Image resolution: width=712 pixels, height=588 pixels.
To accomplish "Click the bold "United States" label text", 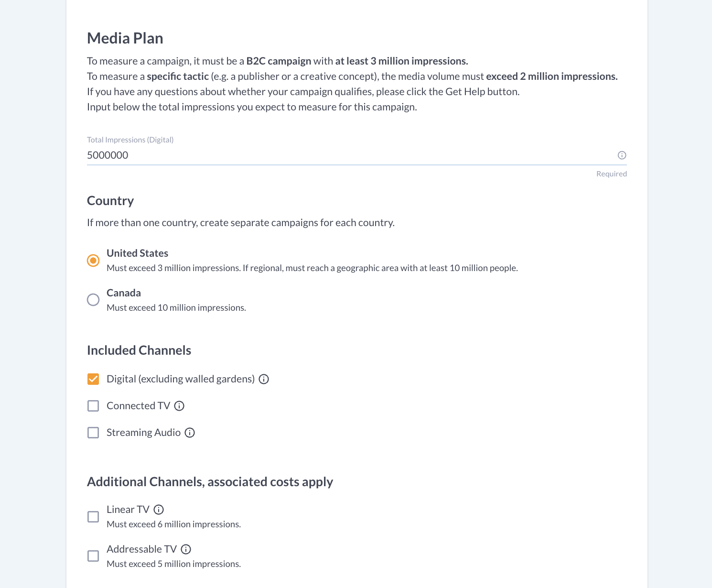I will (x=138, y=253).
